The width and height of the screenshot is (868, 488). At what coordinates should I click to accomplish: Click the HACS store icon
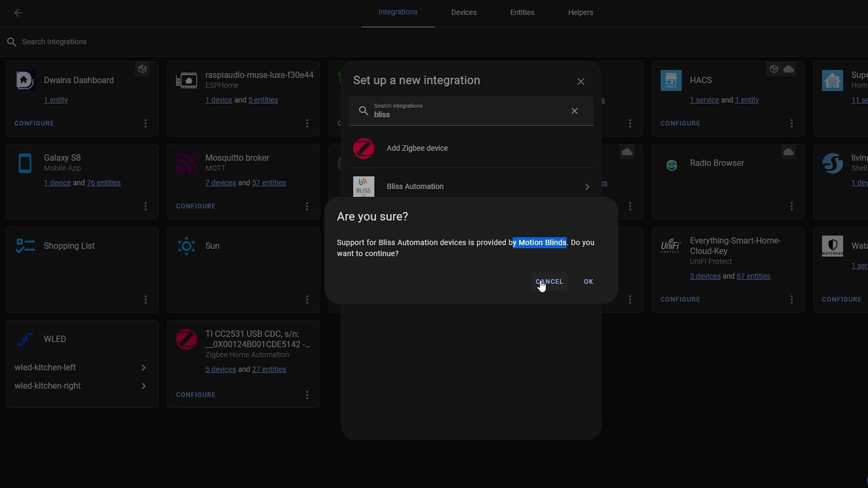coord(671,80)
